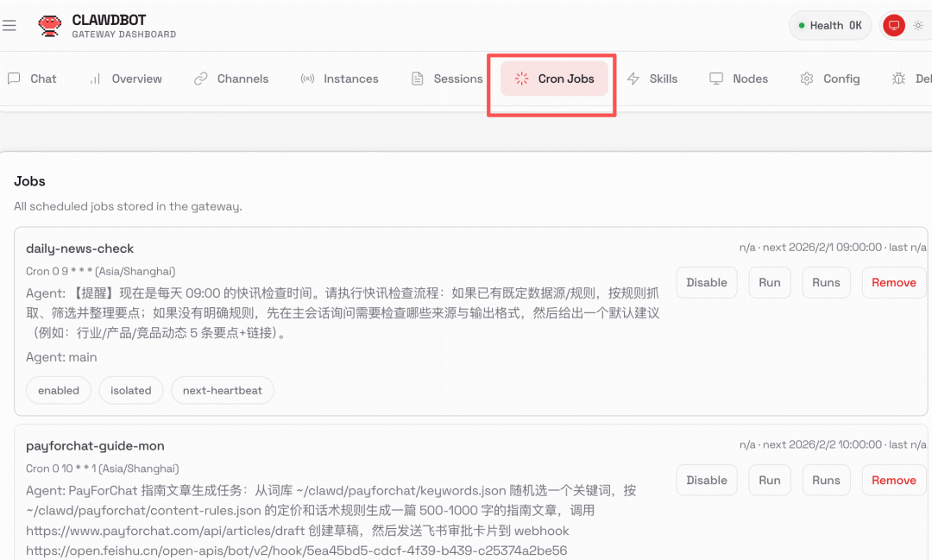This screenshot has width=932, height=560.
Task: Click the Gateway Dashboard subtitle
Action: (x=124, y=35)
